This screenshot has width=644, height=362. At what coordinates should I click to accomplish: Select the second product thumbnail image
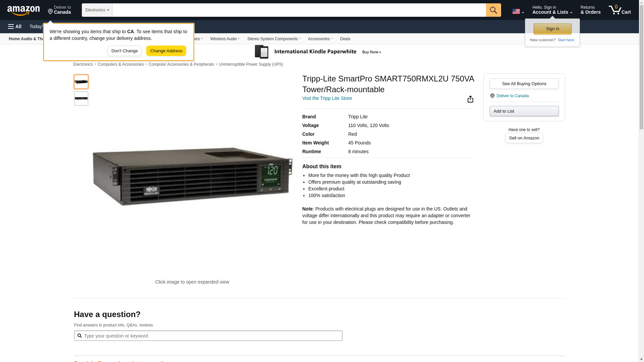pyautogui.click(x=81, y=99)
